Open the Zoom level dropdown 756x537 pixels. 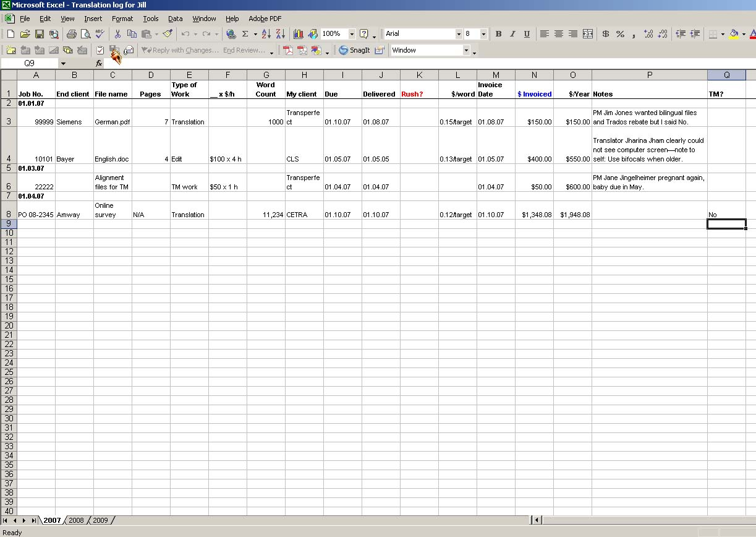[351, 34]
